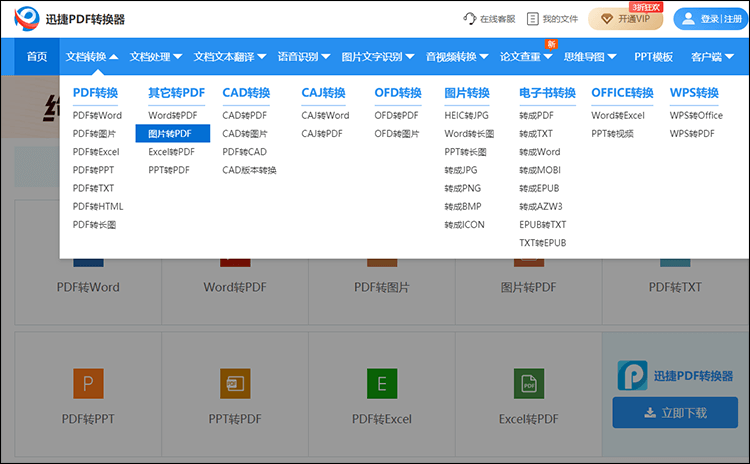The height and width of the screenshot is (464, 750).
Task: Choose OFD转PDF menu entry
Action: tap(397, 115)
